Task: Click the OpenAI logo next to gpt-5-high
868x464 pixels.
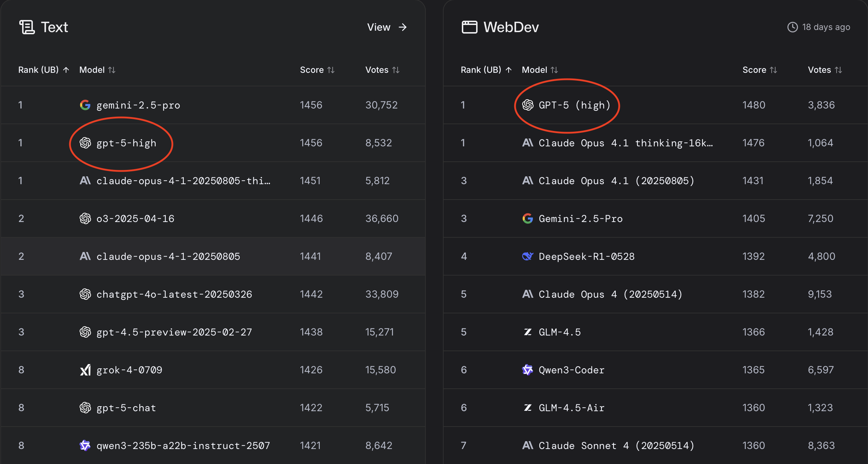Action: click(85, 143)
